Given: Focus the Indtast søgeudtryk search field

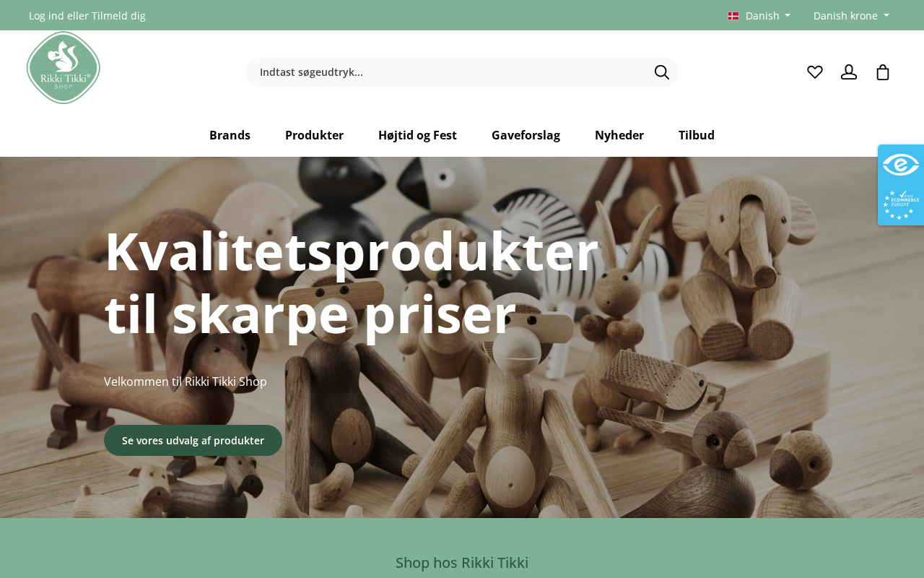Looking at the screenshot, I should 448,72.
